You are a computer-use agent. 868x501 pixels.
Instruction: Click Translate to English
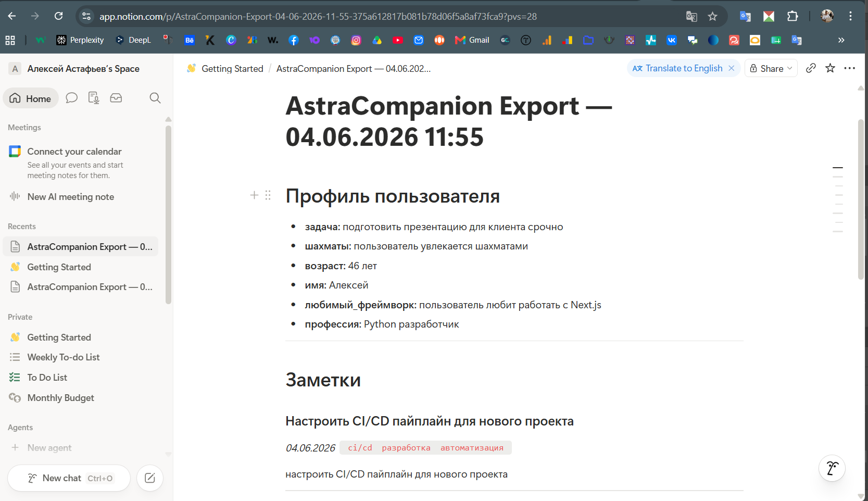(x=677, y=68)
